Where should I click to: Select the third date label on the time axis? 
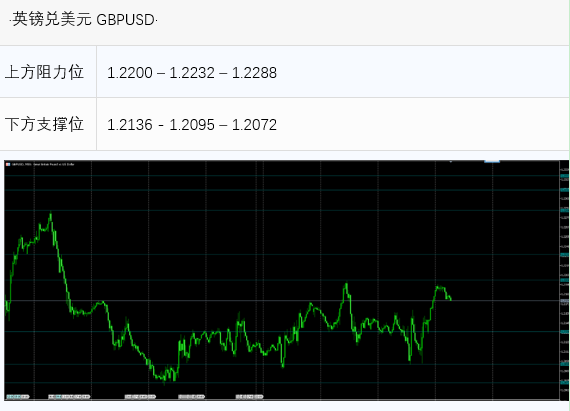pyautogui.click(x=140, y=396)
